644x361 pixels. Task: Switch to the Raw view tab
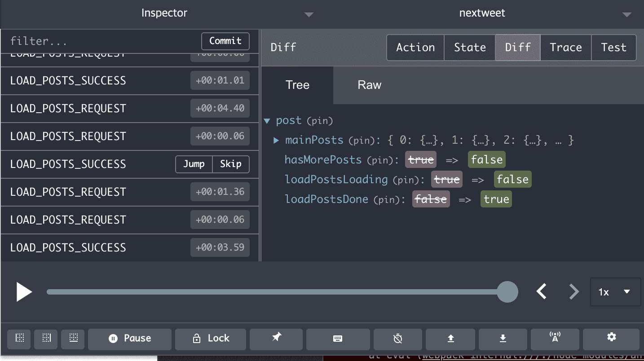pos(369,85)
